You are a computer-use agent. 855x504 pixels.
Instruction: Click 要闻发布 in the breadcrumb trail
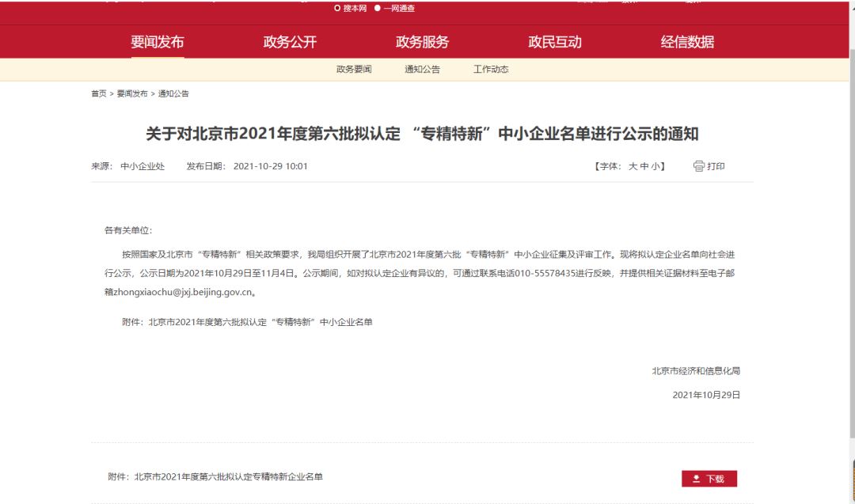132,93
